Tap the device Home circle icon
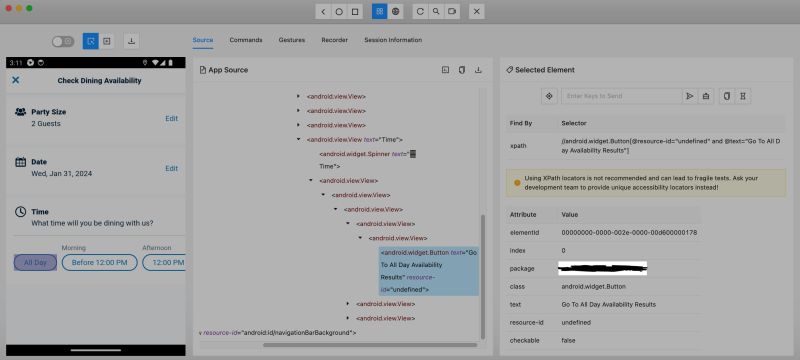Viewport: 800px width, 360px height. click(339, 11)
